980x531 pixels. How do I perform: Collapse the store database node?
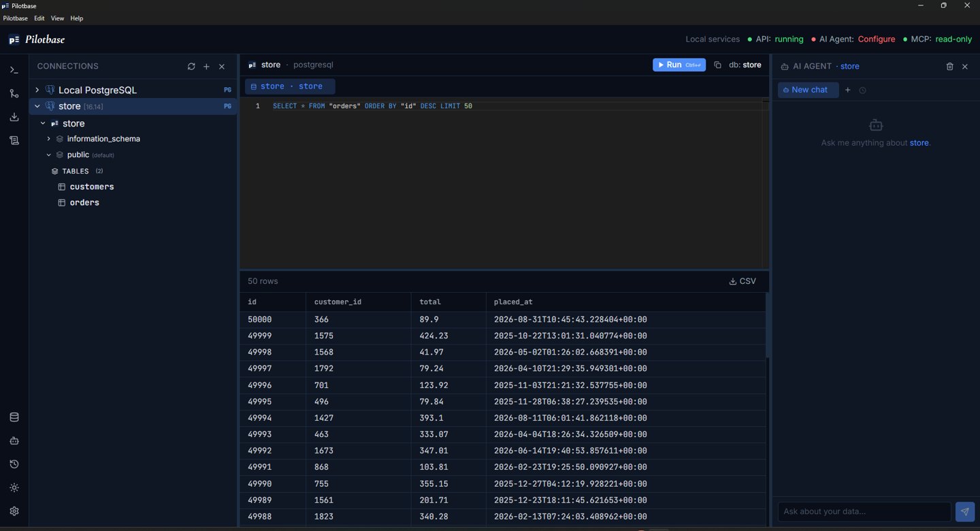[x=43, y=123]
